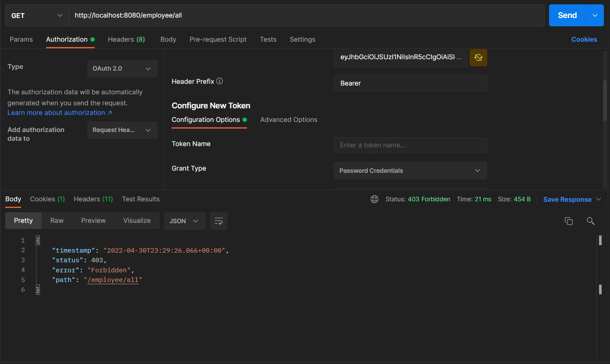Open the Send button dropdown arrow

tap(595, 15)
